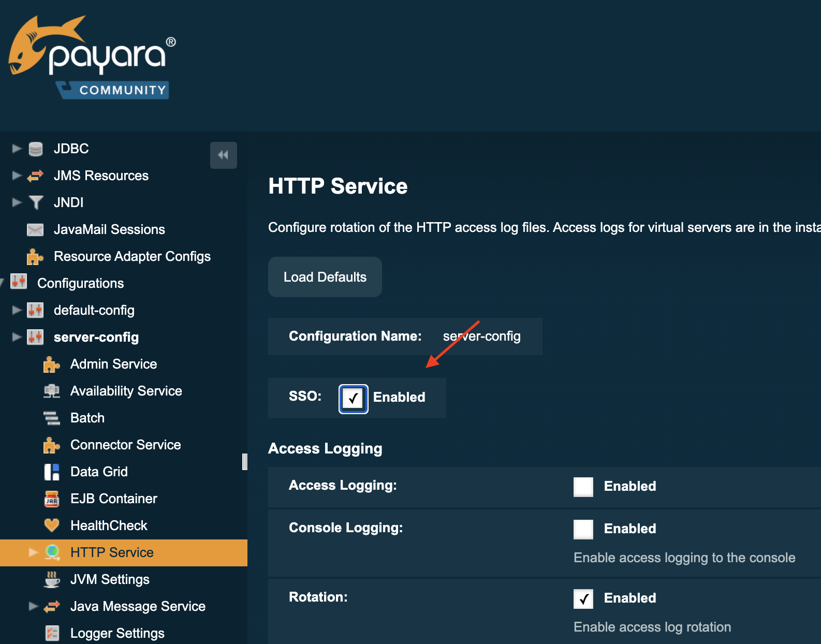The width and height of the screenshot is (821, 644).
Task: Enable the Access Logging checkbox
Action: pos(583,487)
